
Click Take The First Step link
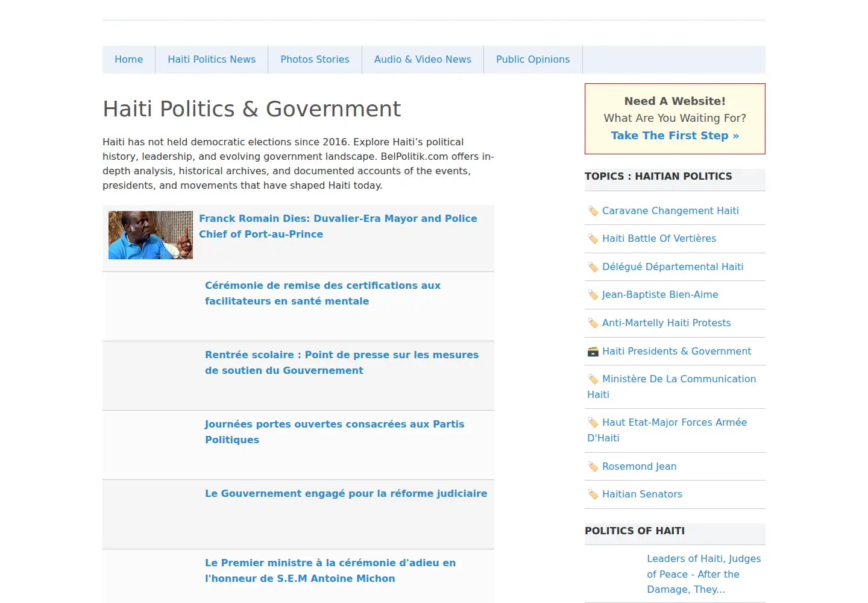pyautogui.click(x=675, y=136)
